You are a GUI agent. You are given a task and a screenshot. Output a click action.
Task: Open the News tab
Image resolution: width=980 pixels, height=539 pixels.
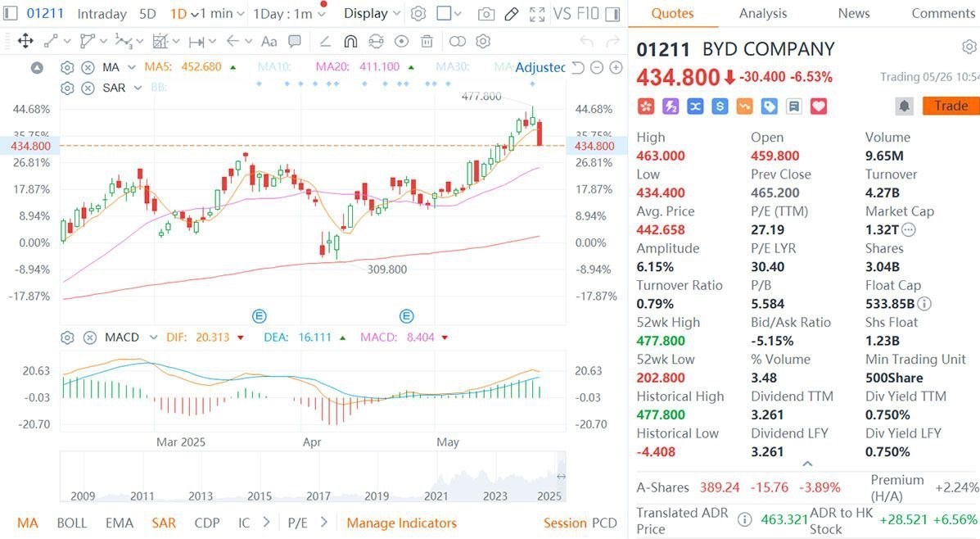coord(854,13)
